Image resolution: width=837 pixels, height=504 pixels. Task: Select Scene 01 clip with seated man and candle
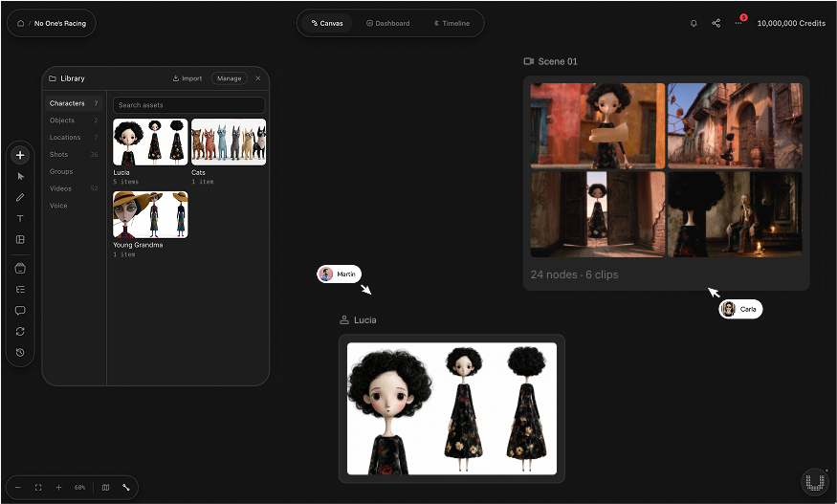pos(735,214)
